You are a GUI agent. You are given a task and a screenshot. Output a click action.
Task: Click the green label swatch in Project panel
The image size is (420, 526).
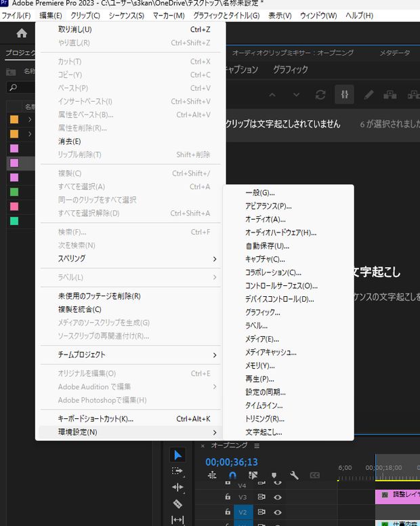[x=14, y=192]
